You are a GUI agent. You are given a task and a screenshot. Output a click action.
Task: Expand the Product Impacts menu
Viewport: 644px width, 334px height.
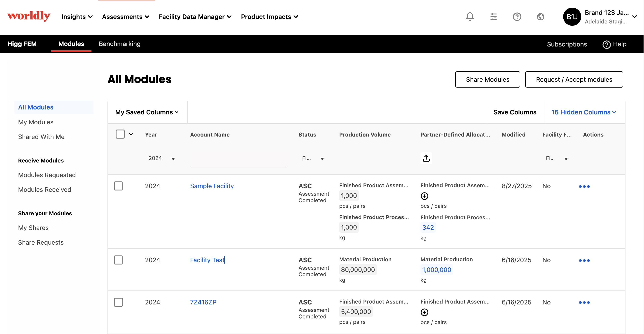click(270, 17)
